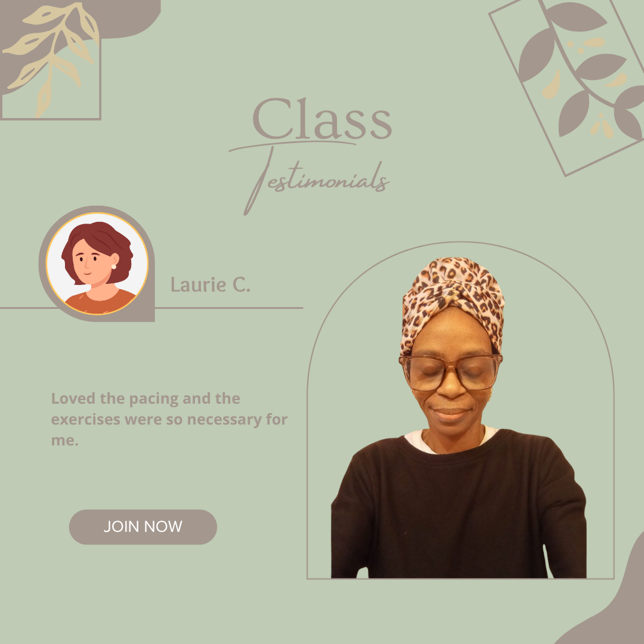Click the JOIN NOW button
644x644 pixels.
(x=143, y=527)
